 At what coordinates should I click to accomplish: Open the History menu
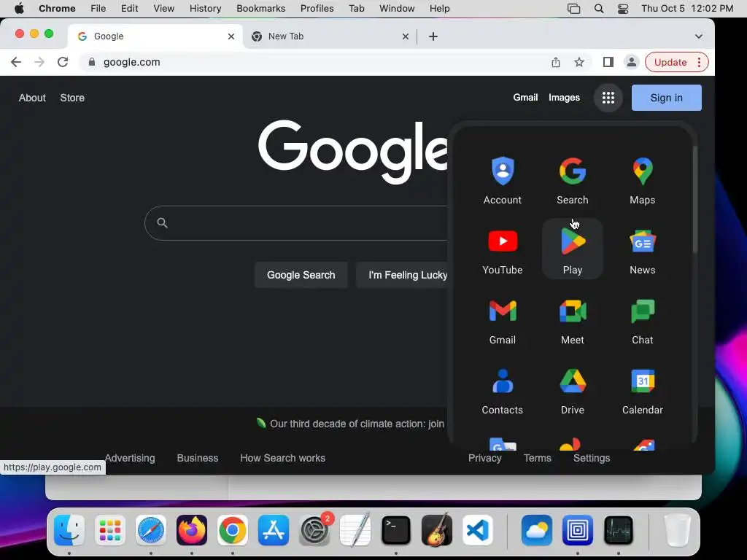tap(205, 9)
